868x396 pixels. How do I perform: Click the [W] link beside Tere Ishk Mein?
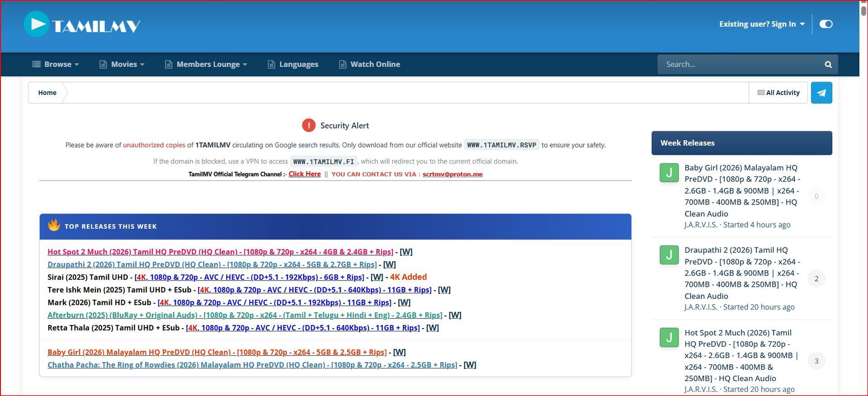[x=444, y=290]
